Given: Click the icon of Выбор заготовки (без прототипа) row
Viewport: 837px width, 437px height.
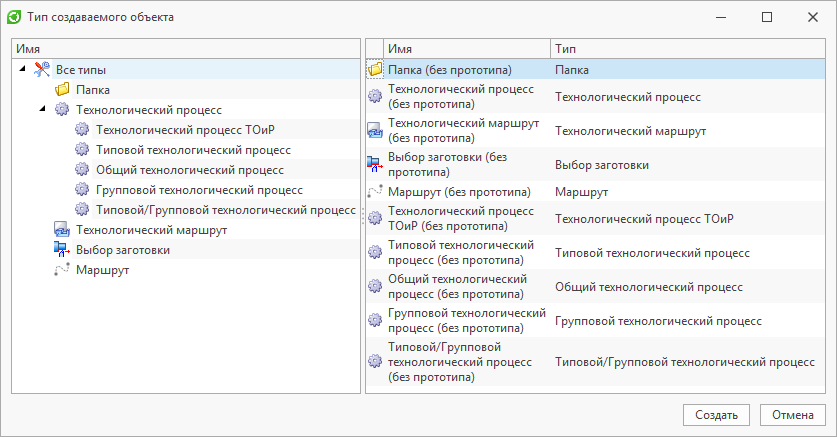Looking at the screenshot, I should [x=375, y=164].
